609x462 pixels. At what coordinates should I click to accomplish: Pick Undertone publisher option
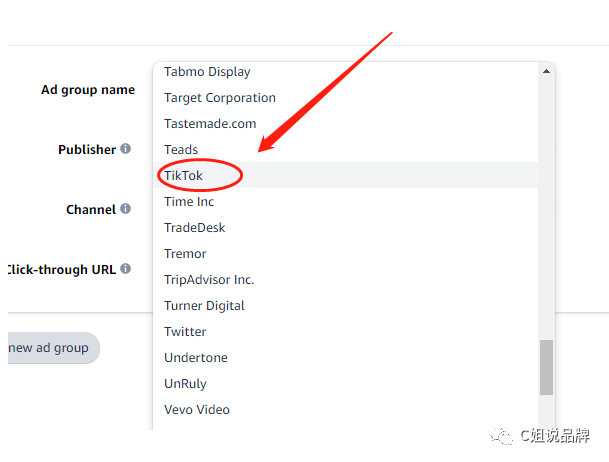click(x=346, y=358)
